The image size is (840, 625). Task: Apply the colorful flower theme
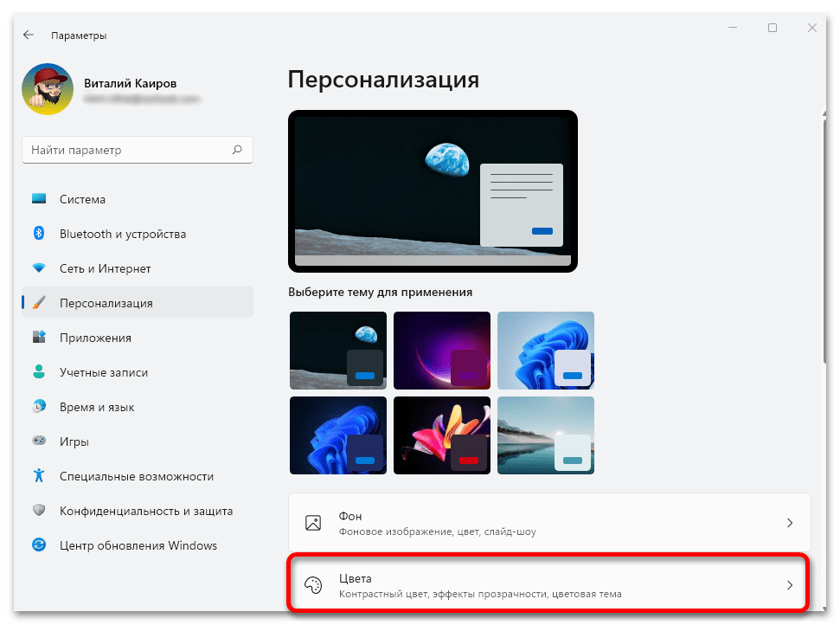pyautogui.click(x=442, y=435)
